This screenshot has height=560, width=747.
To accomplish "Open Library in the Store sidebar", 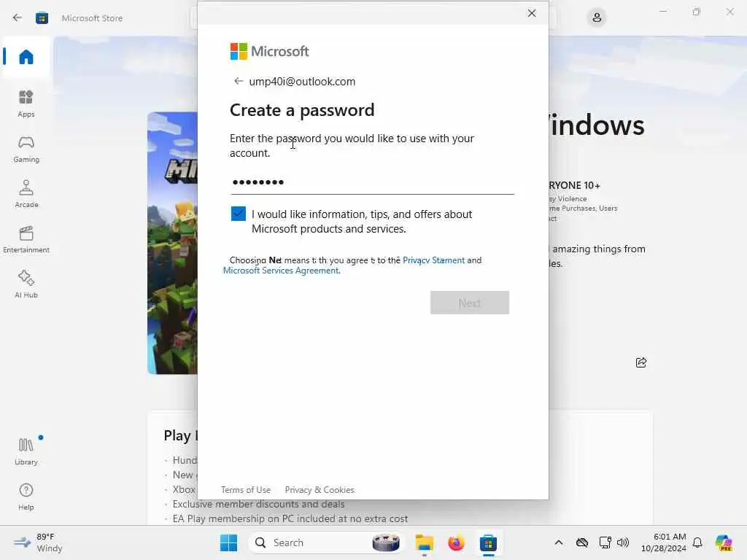I will 26,451.
